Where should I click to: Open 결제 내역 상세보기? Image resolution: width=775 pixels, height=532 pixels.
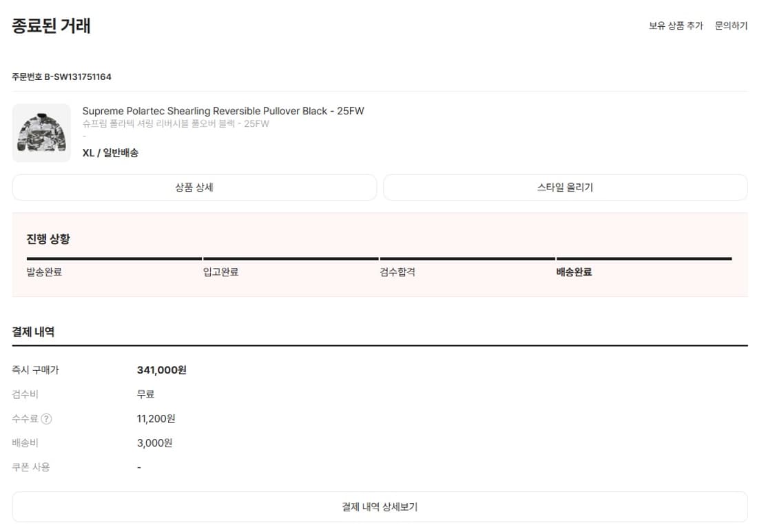tap(380, 507)
